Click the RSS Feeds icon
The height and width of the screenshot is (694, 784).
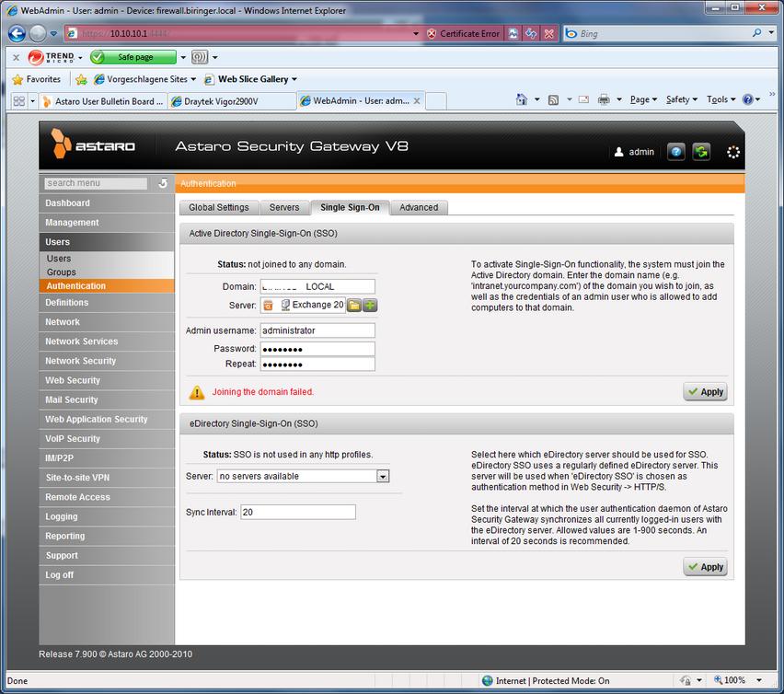(553, 100)
